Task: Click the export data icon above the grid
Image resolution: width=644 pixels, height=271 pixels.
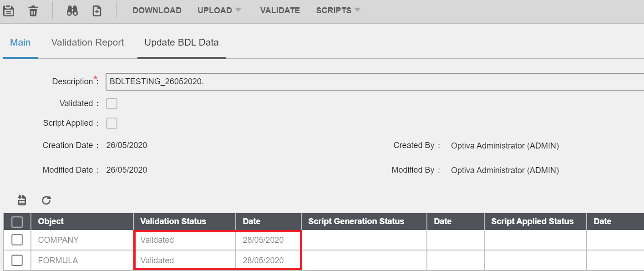Action: pos(21,200)
